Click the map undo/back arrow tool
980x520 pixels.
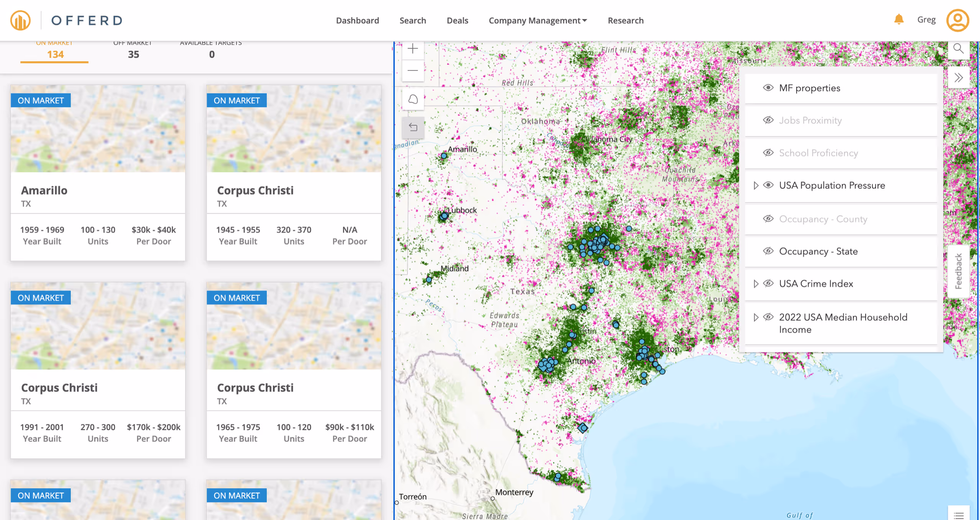(x=413, y=127)
